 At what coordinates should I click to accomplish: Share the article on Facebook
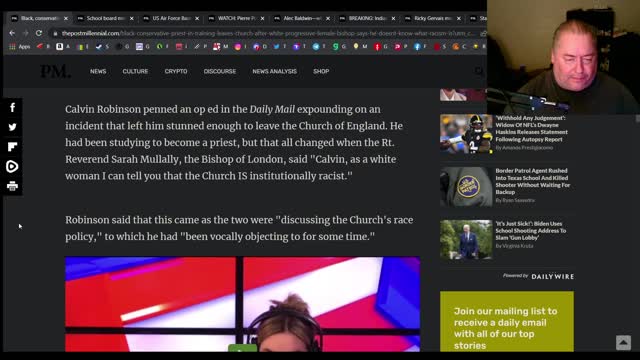12,108
